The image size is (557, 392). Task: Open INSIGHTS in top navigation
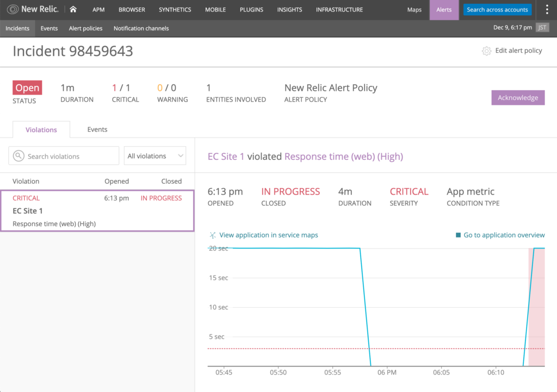289,10
